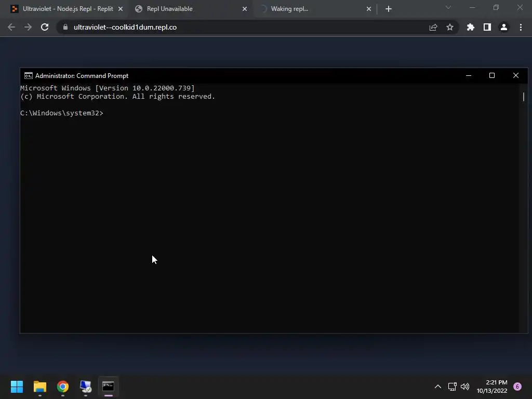Open the tab search chevron
Viewport: 532px width, 399px height.
click(x=448, y=7)
